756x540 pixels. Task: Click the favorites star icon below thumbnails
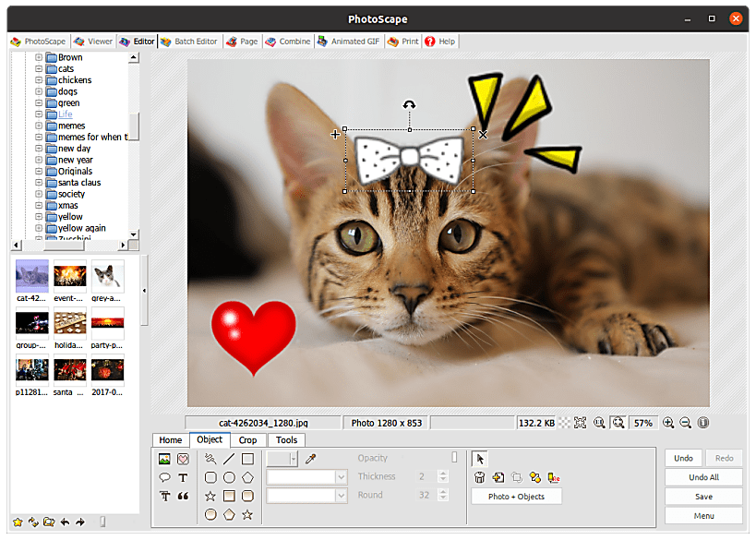coord(18,522)
